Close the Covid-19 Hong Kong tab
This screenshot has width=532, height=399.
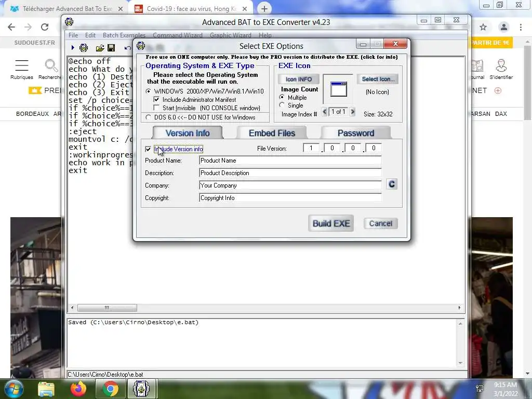(x=245, y=9)
